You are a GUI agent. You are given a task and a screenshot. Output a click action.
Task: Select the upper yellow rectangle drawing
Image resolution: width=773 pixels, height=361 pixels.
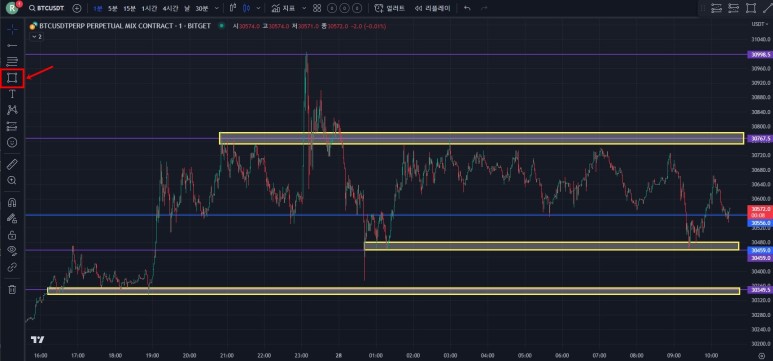coord(481,138)
